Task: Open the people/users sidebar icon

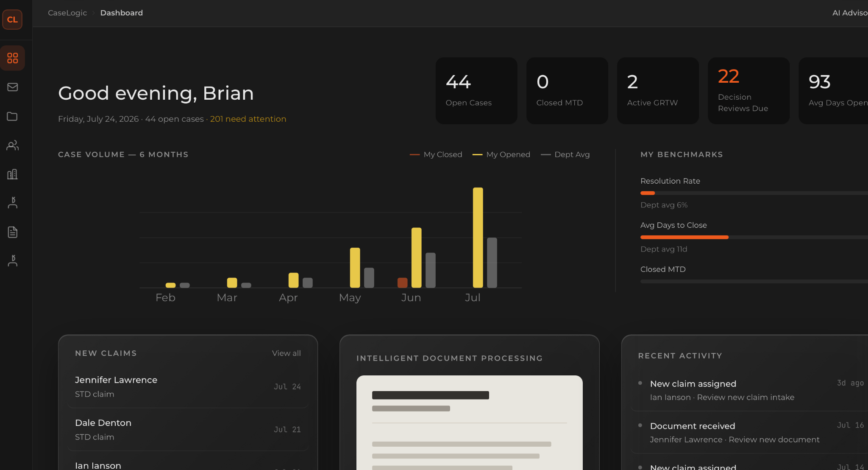Action: pyautogui.click(x=12, y=145)
